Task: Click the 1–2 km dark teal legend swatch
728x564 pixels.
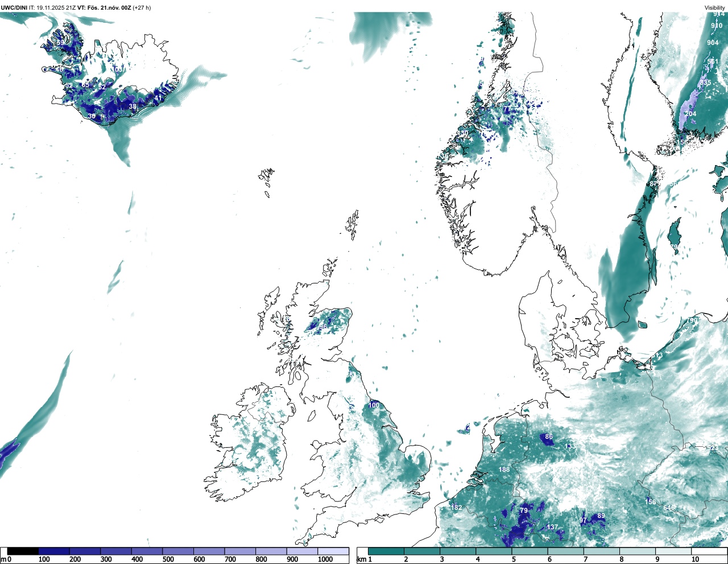Action: pos(386,551)
